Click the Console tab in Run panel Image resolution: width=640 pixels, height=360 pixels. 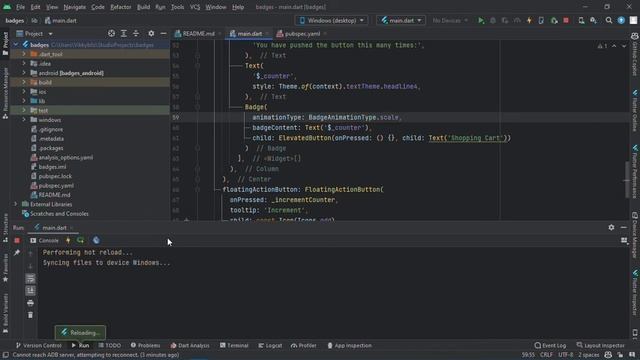[44, 240]
